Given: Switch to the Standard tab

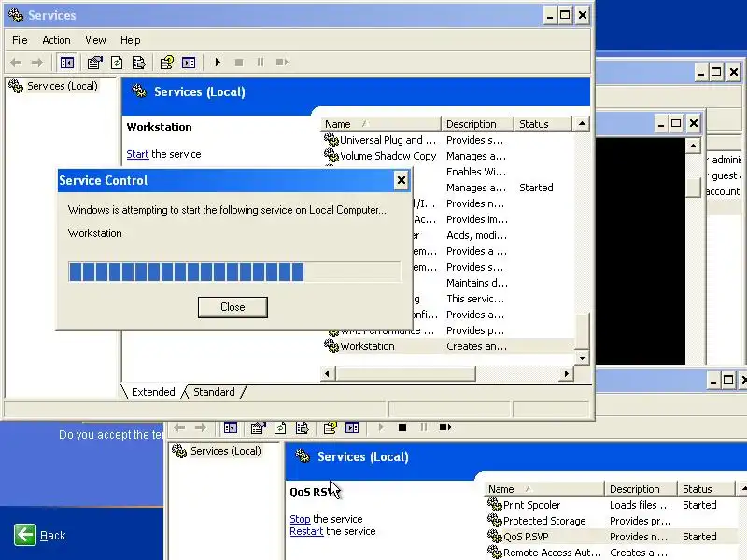Looking at the screenshot, I should tap(214, 392).
